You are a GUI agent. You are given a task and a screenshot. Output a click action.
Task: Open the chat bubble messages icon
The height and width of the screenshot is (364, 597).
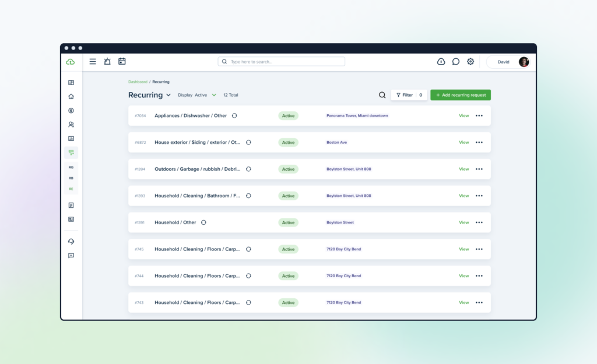point(456,62)
